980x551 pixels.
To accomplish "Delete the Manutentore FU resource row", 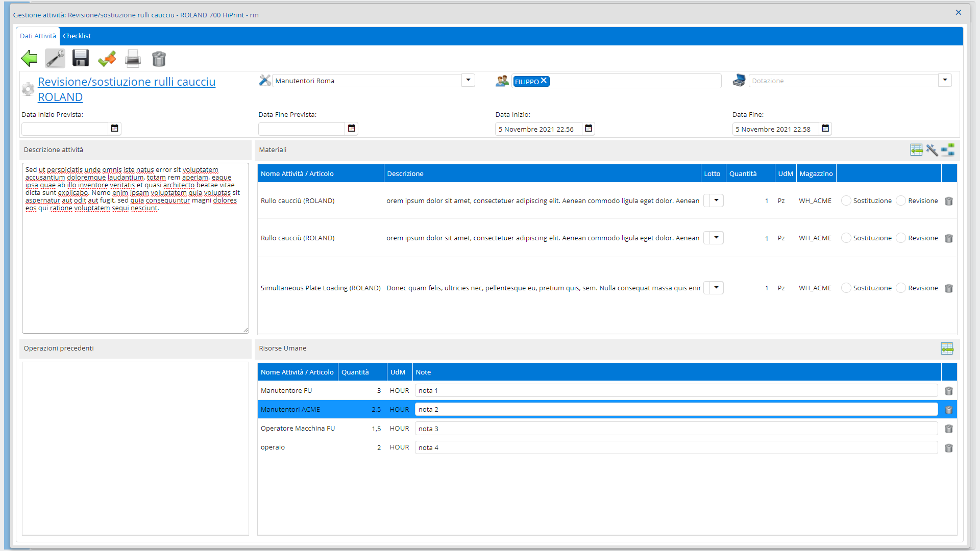I will (x=949, y=391).
